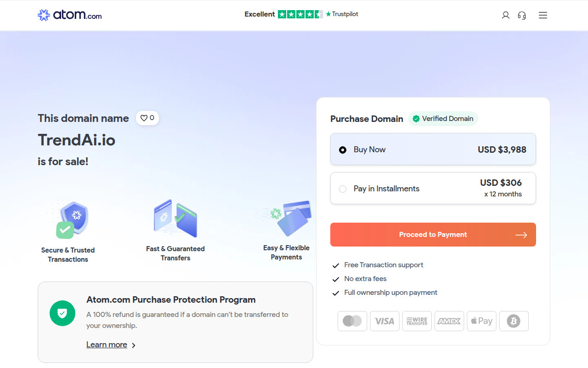
Task: Click Proceed to Payment button
Action: coord(433,235)
